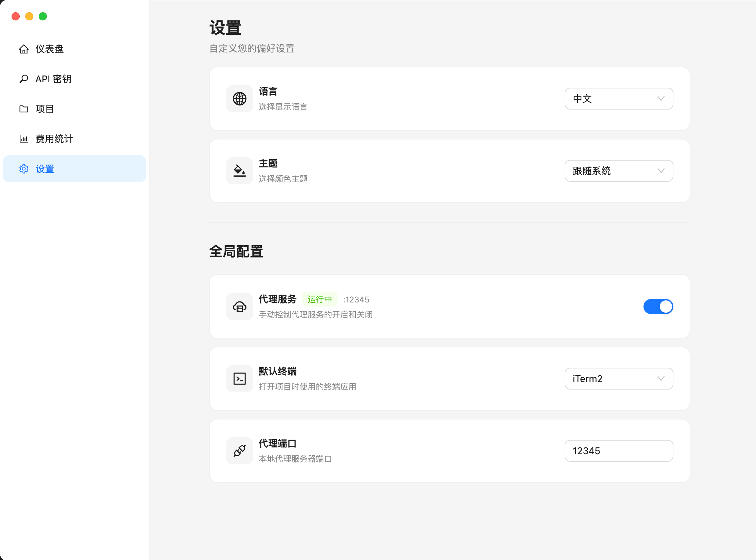
Task: Click the key icon beside API 密钥
Action: pyautogui.click(x=24, y=79)
